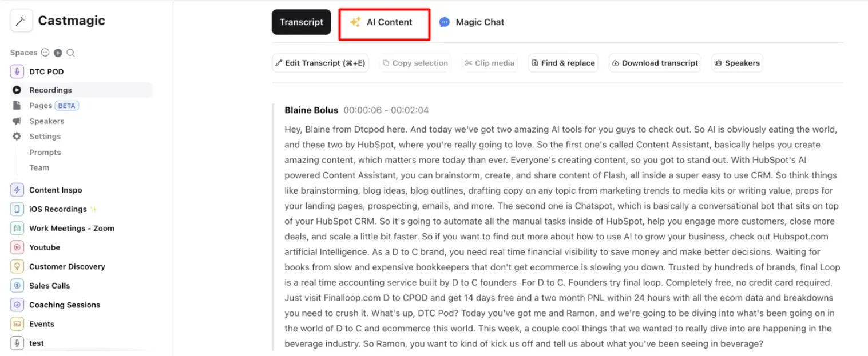Image resolution: width=868 pixels, height=356 pixels.
Task: Open Settings in the sidebar
Action: [x=45, y=137]
